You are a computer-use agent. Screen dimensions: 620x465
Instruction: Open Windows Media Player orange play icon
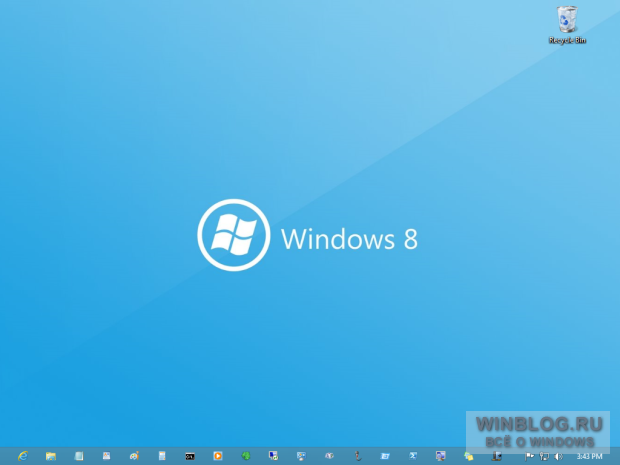(218, 456)
